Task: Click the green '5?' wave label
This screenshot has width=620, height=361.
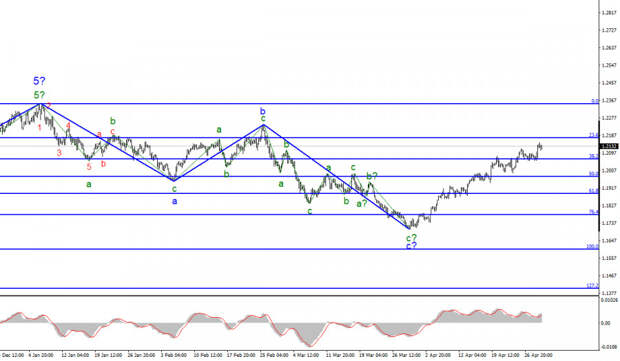Action: [39, 95]
